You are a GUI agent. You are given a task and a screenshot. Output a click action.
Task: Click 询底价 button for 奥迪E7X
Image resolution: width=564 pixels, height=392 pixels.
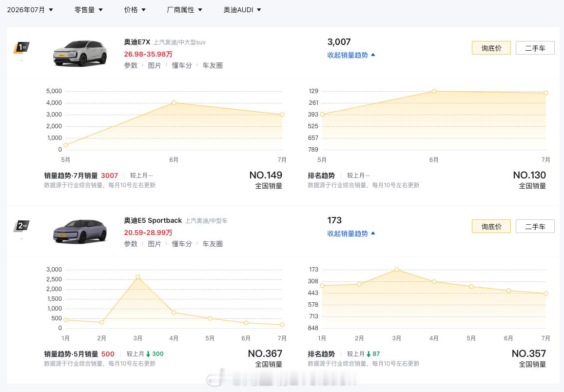pyautogui.click(x=491, y=48)
